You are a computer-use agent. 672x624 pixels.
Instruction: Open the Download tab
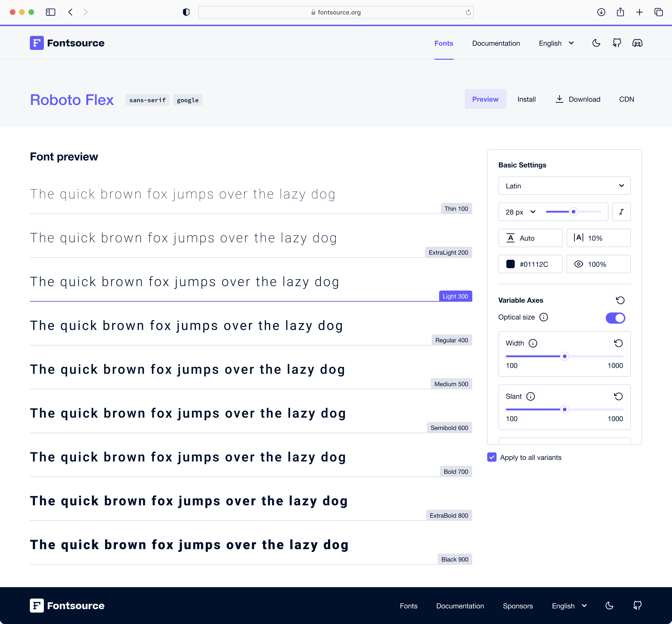[x=578, y=99]
